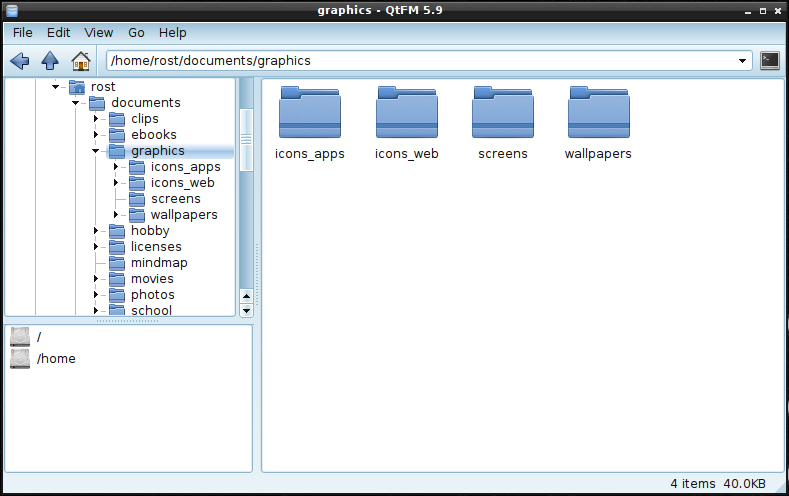Collapse the graphics tree node
Image resolution: width=789 pixels, height=496 pixels.
pos(96,151)
